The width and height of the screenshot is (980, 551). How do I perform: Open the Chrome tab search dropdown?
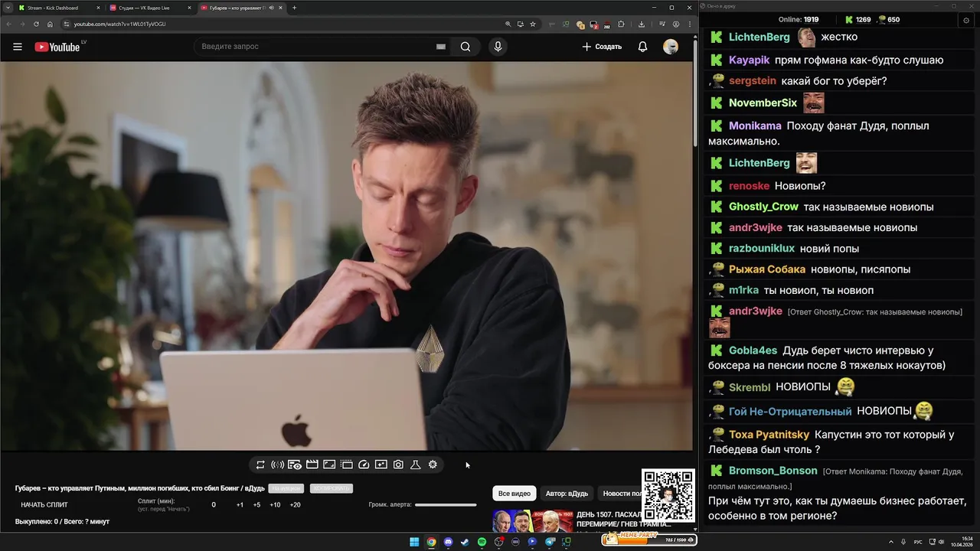point(6,8)
